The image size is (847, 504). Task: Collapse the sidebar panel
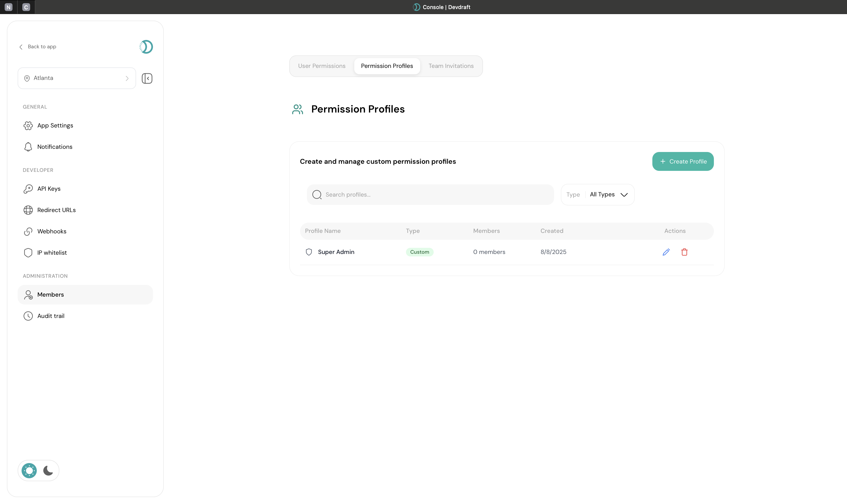[147, 78]
